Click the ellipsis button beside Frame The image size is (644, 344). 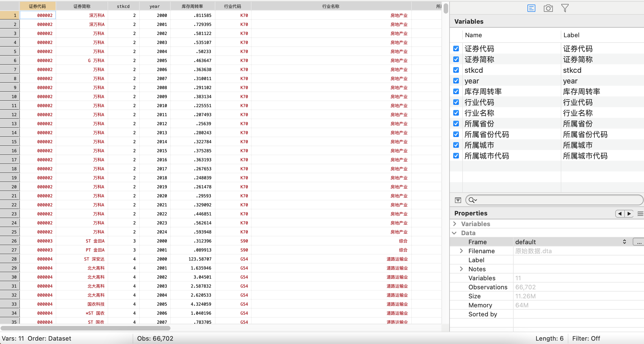click(x=639, y=242)
